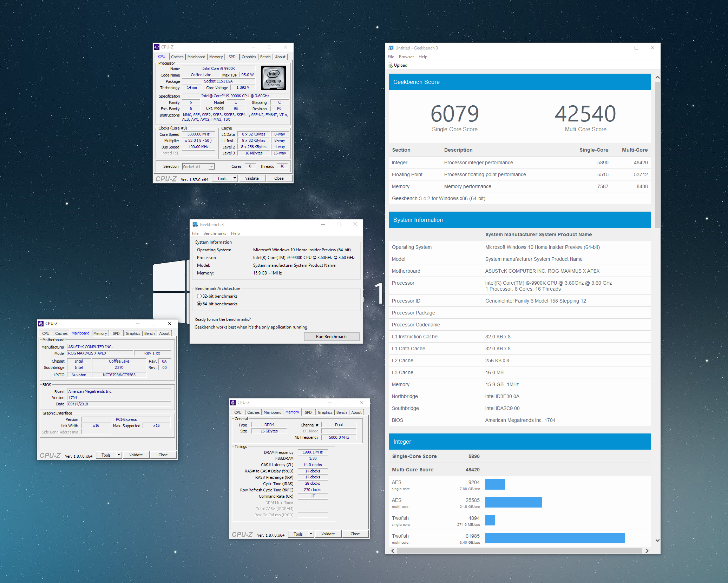Click Single-Core Score 6079
The image size is (728, 583).
pos(455,114)
